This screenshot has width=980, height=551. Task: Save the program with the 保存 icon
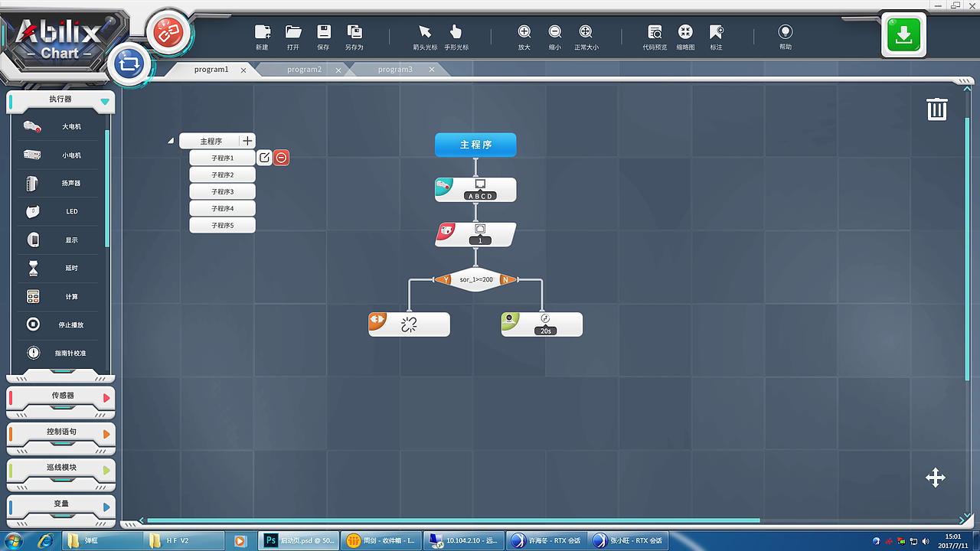tap(324, 32)
